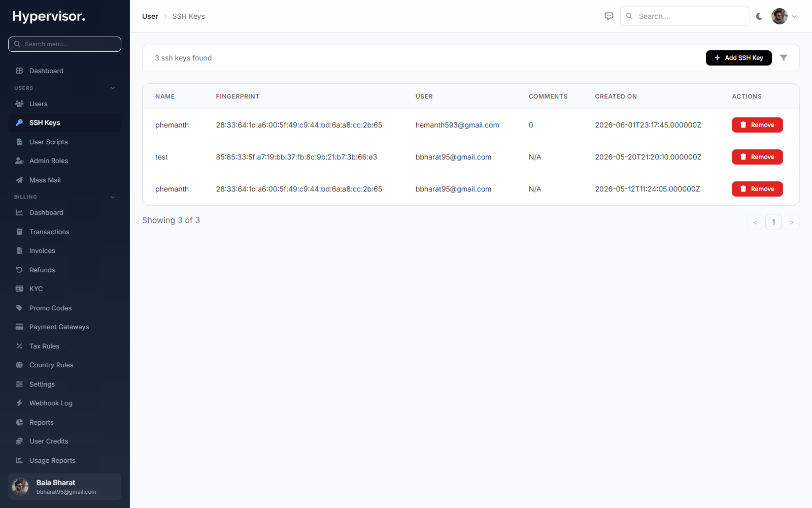Sort by the CREATED ON column header

click(616, 97)
